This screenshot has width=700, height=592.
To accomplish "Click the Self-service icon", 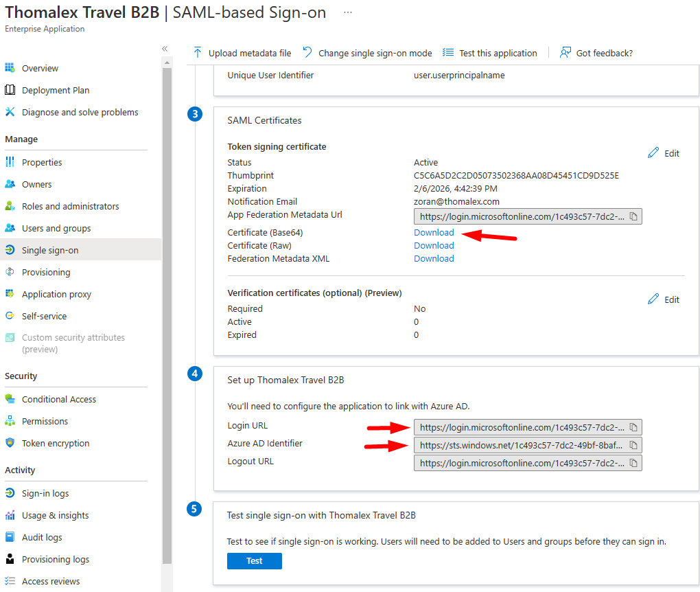I will pyautogui.click(x=10, y=315).
